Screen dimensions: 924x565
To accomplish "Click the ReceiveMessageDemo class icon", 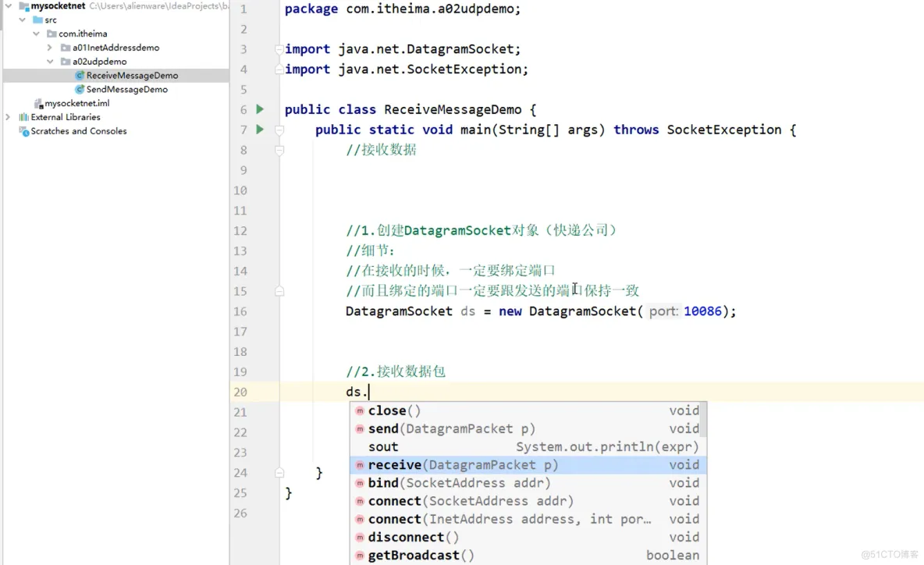I will tap(79, 75).
